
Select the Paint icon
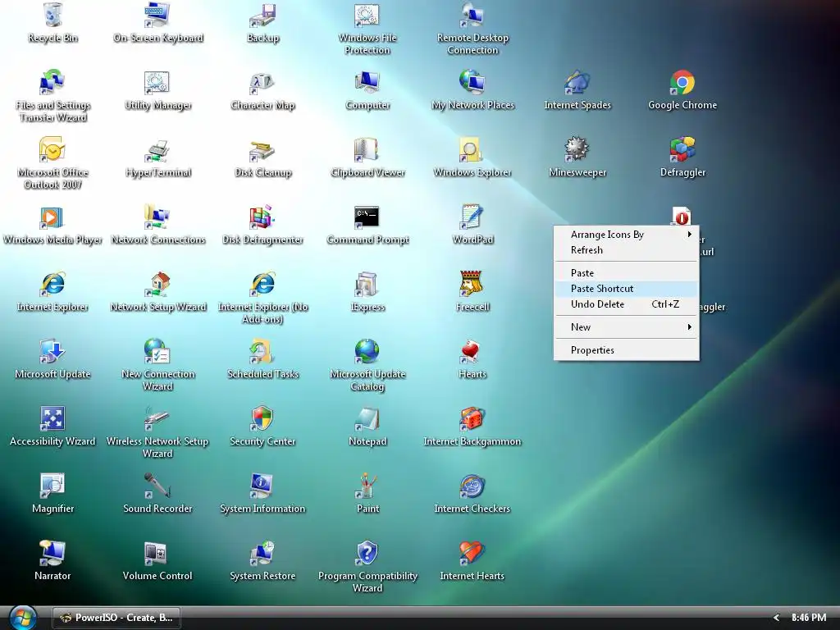[x=367, y=486]
